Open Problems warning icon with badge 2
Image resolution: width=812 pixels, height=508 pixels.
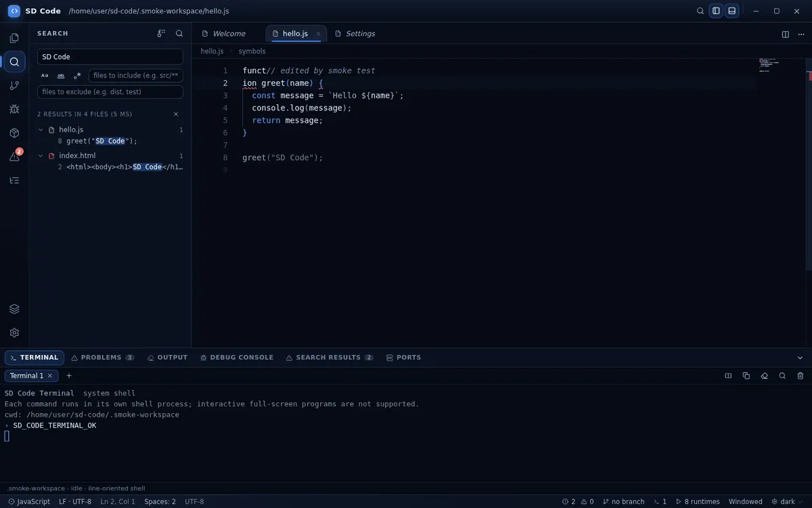tap(14, 156)
